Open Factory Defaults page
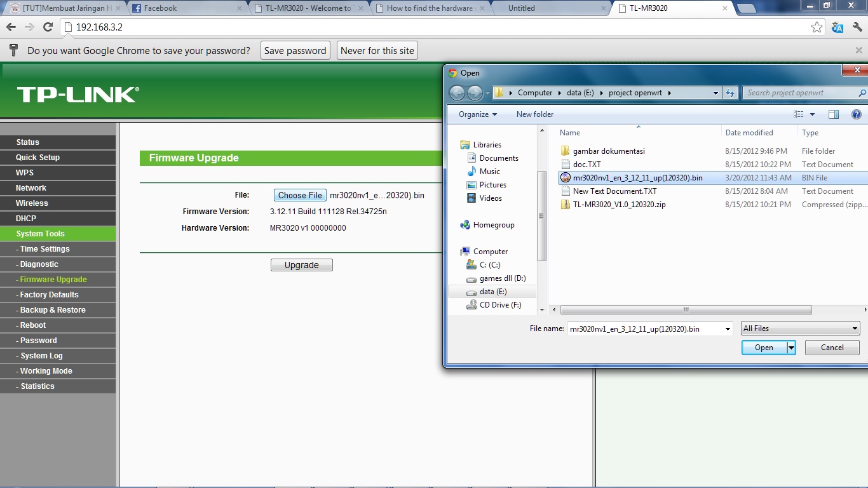 (x=58, y=295)
